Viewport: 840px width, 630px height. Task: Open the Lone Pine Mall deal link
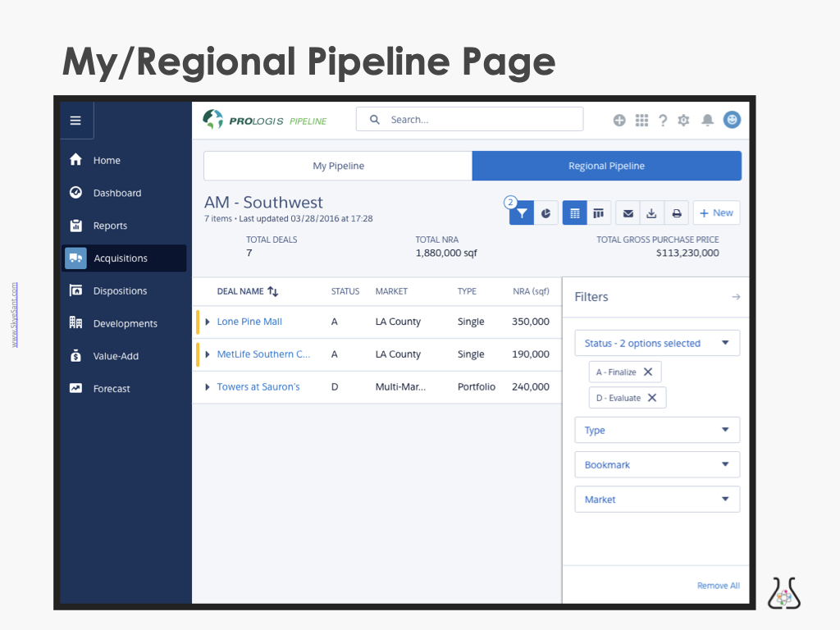[x=249, y=322]
